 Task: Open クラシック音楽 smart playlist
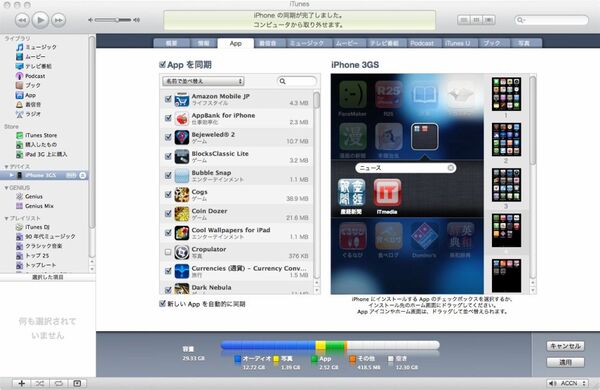coord(39,246)
